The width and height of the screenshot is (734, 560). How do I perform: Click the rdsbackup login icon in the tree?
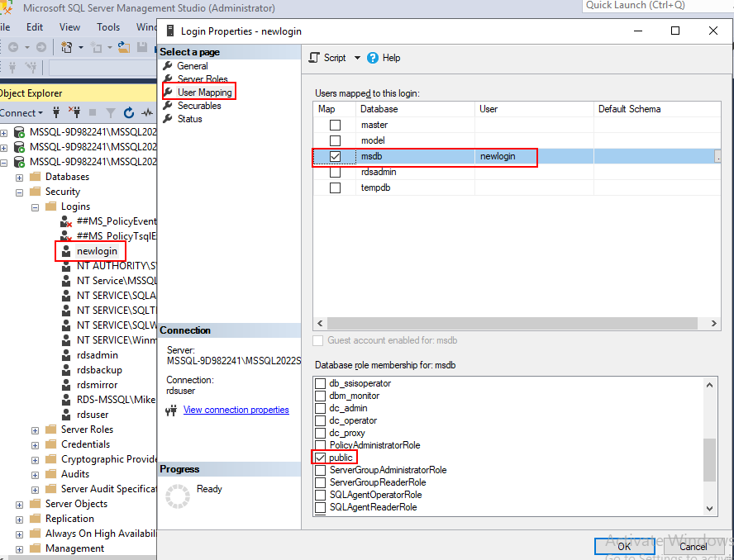coord(66,370)
